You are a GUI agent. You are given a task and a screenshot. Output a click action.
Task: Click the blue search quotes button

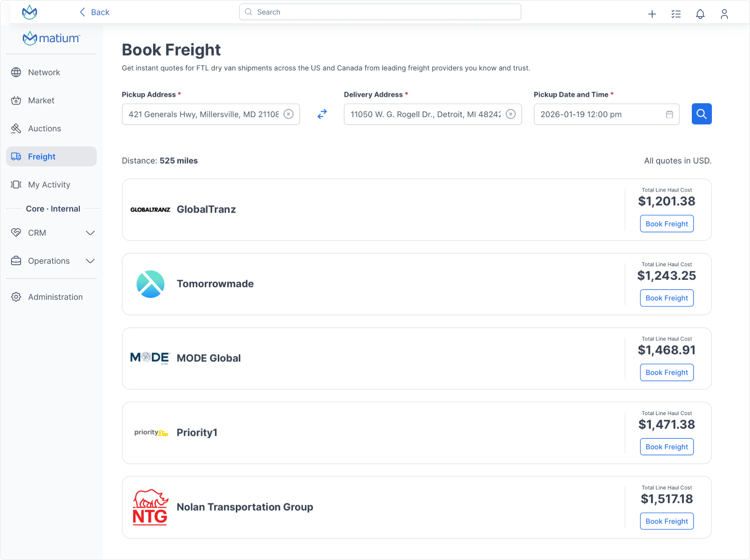coord(701,114)
